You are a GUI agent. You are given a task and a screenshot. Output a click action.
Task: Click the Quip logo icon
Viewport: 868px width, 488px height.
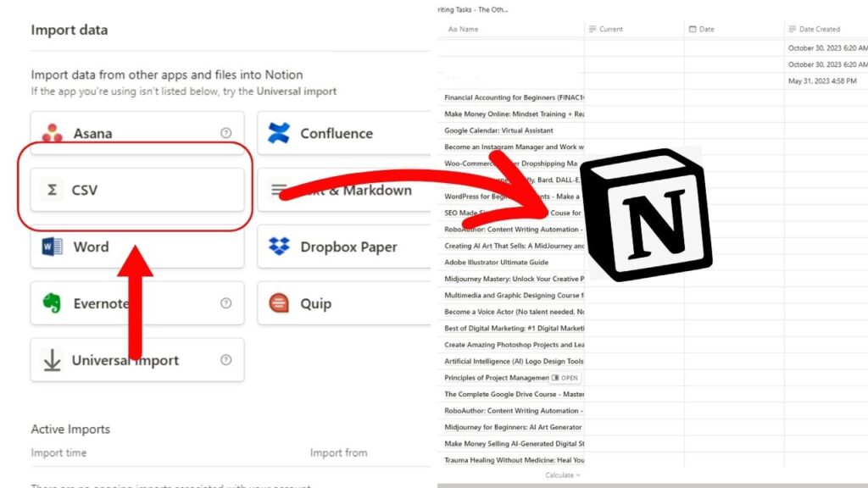point(279,303)
